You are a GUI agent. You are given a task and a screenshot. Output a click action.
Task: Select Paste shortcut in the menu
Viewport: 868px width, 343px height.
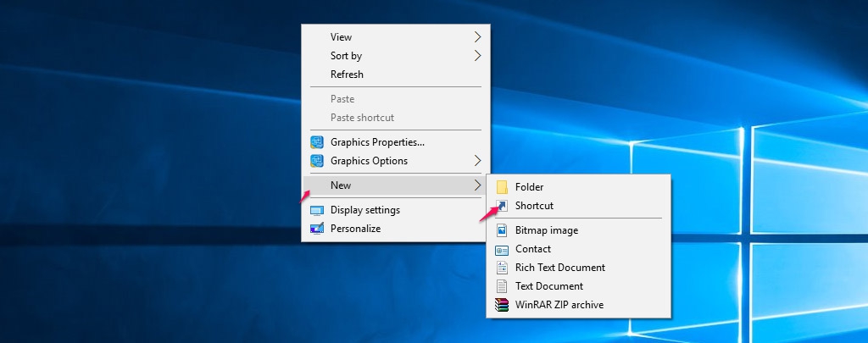pos(362,118)
